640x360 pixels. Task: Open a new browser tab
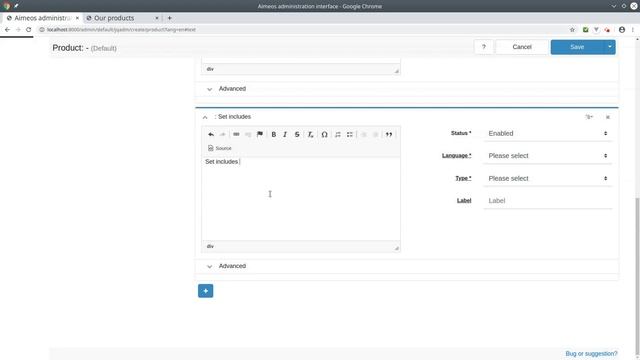click(x=169, y=18)
